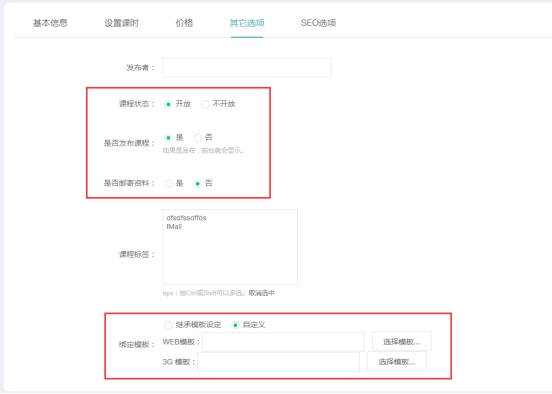Focus the 发布者 input field
This screenshot has width=552, height=394.
pos(247,67)
